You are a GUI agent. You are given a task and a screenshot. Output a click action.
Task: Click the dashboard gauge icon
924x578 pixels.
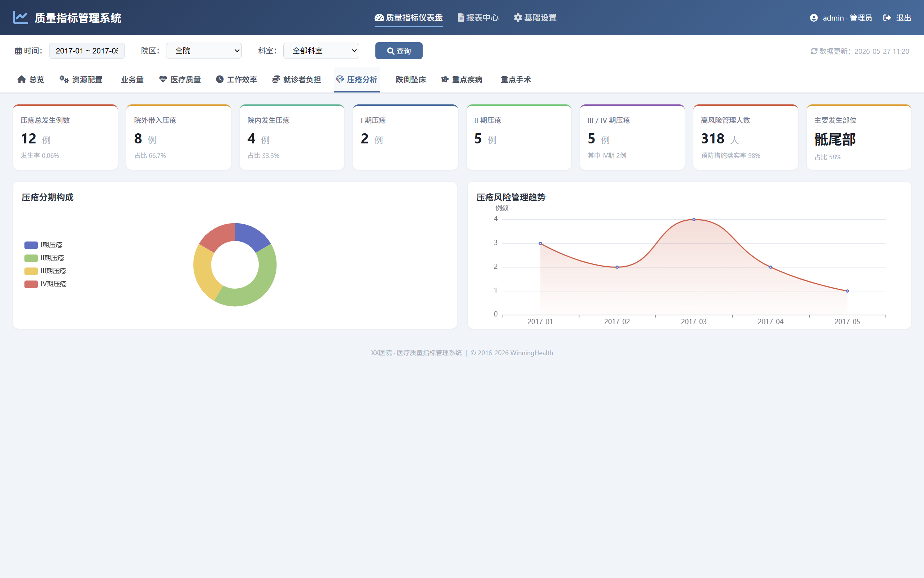[379, 18]
